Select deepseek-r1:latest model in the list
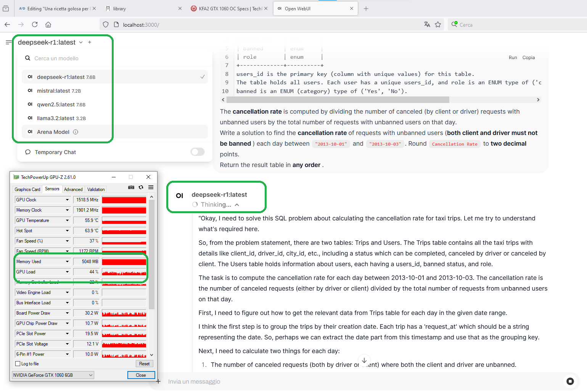Viewport: 587px width, 392px height. (115, 77)
